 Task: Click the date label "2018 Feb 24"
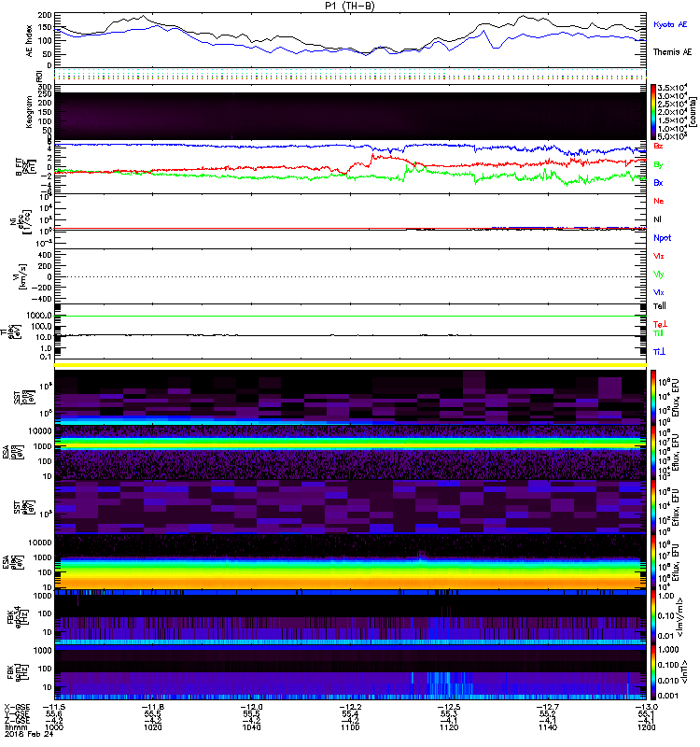point(28,734)
